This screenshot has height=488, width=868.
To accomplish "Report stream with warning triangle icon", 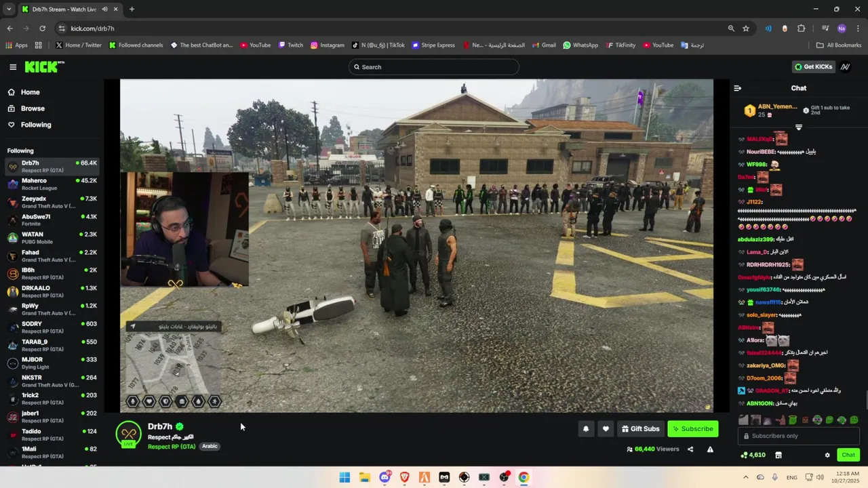I will coord(710,449).
